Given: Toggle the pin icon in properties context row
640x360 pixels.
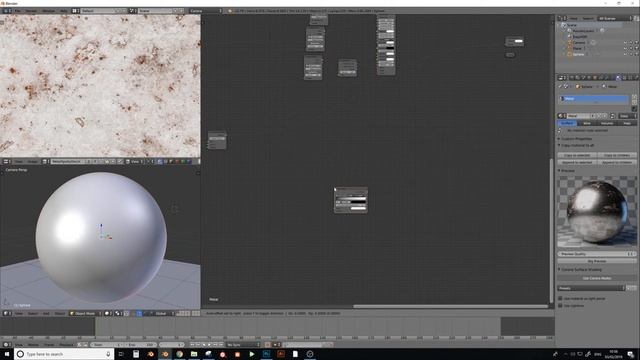Looking at the screenshot, I should [560, 87].
